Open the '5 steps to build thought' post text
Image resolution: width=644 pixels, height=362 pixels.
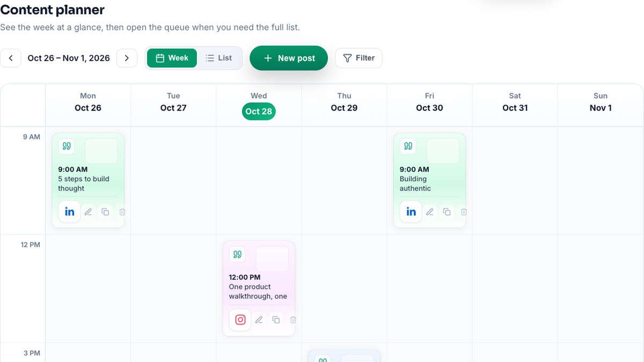pyautogui.click(x=84, y=183)
